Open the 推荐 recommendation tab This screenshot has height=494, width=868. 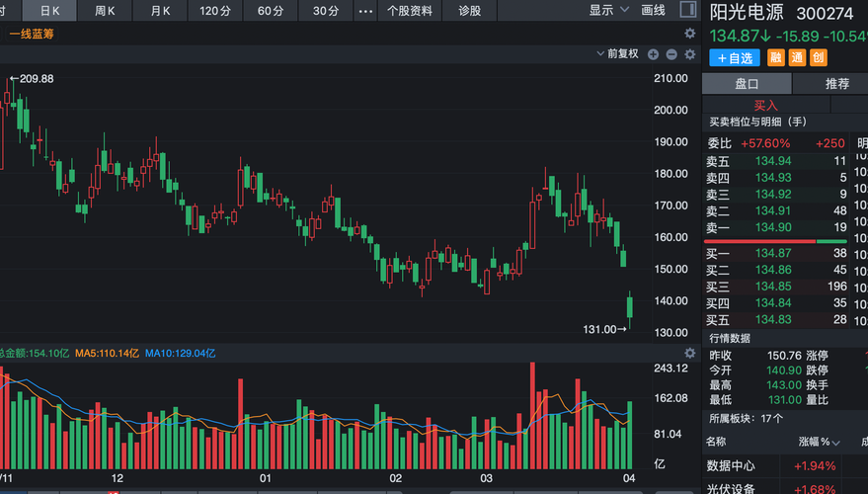tap(837, 84)
